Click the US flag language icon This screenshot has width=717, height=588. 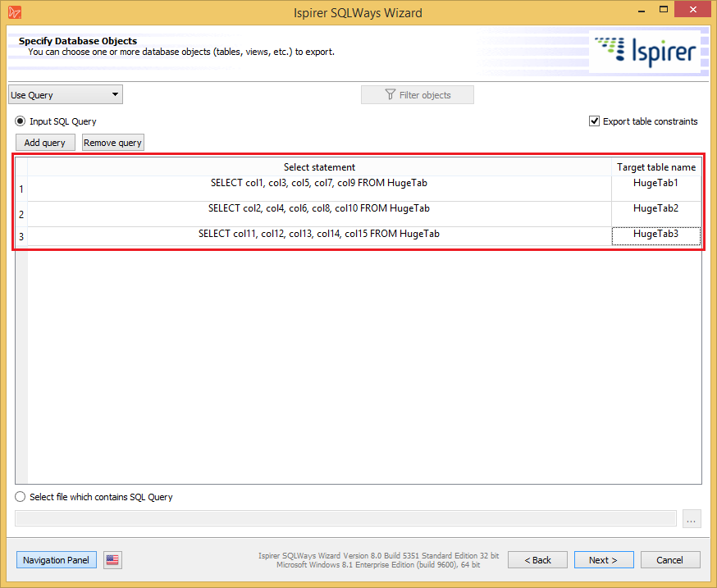[x=112, y=560]
